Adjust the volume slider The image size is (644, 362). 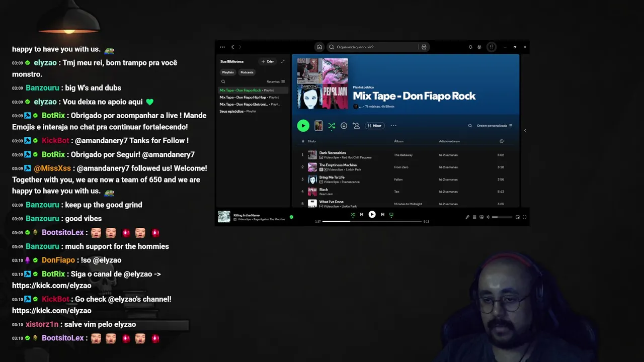pos(502,217)
